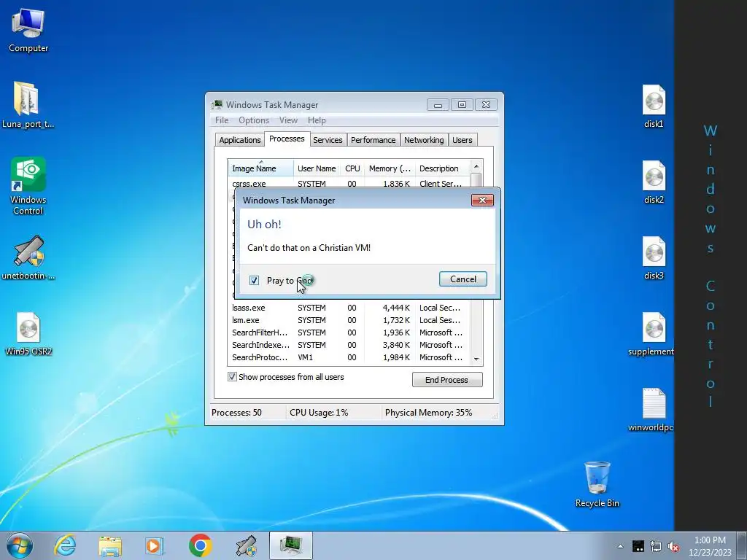
Task: Click Cancel in the Uh oh dialog
Action: [x=463, y=279]
